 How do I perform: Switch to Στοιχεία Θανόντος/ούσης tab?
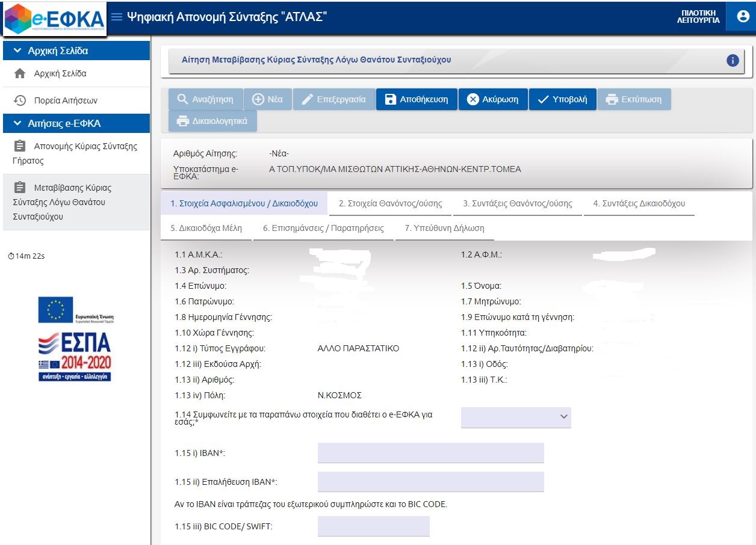click(390, 203)
